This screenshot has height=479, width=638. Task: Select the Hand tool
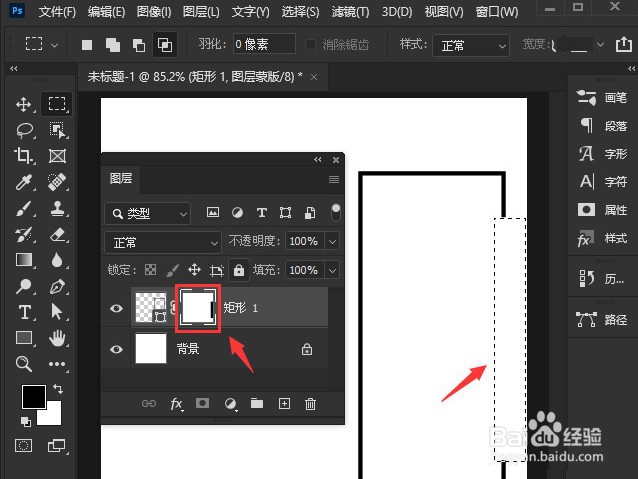point(57,338)
